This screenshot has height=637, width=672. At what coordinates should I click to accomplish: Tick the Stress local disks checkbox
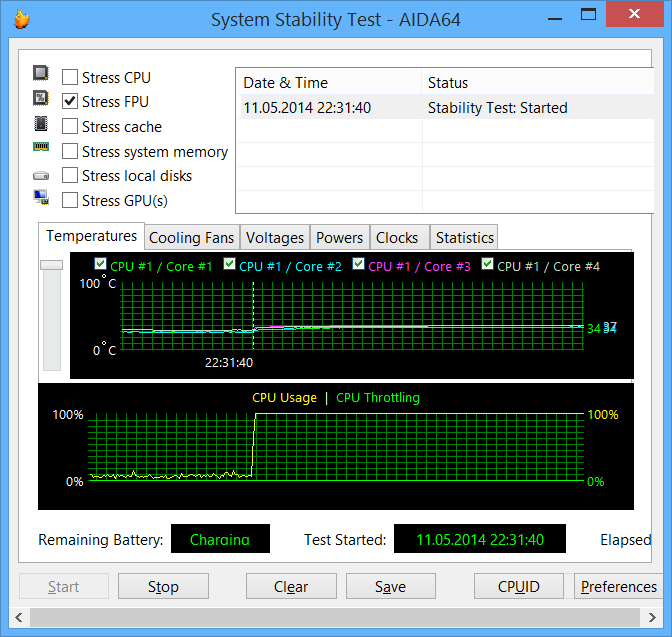click(x=70, y=175)
